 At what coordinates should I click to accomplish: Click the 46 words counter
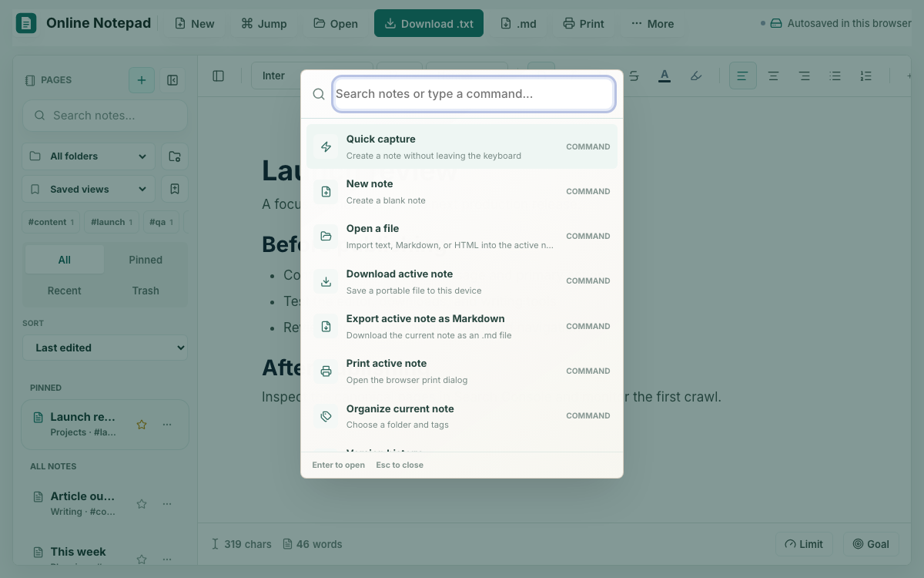tap(313, 544)
